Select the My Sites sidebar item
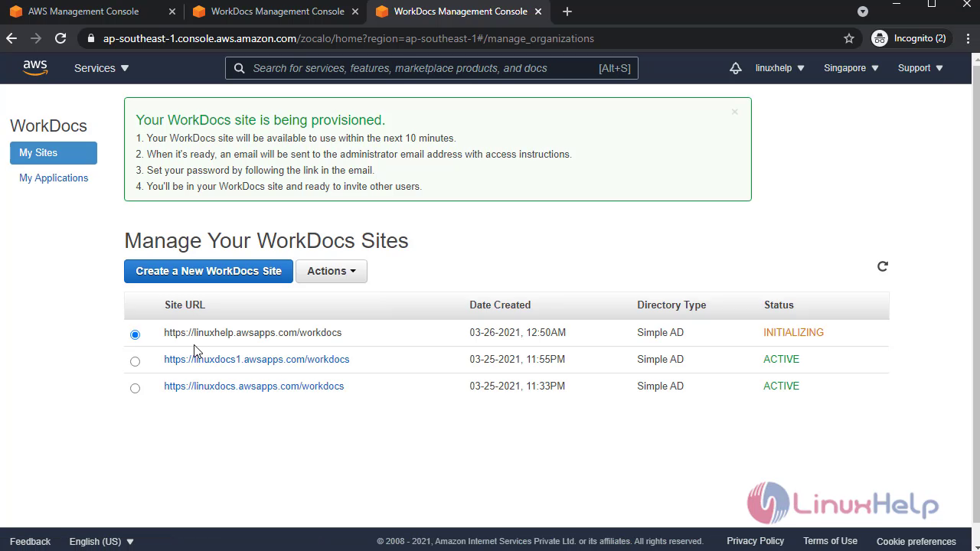This screenshot has height=551, width=980. 54,153
